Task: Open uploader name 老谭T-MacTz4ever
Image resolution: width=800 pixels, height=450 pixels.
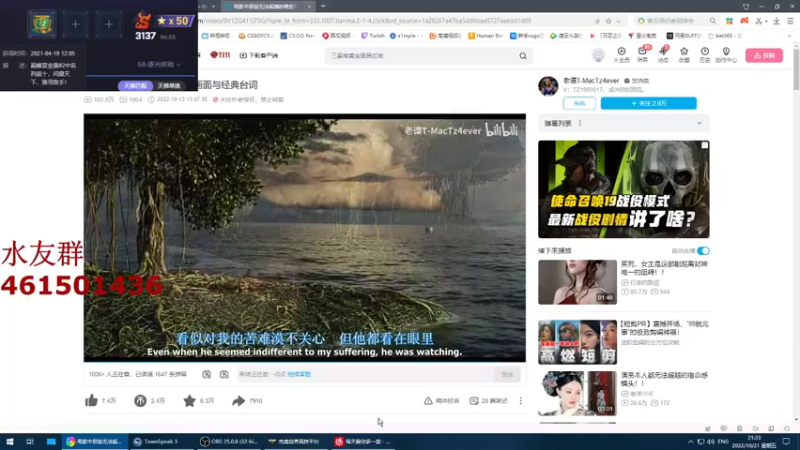Action: tap(591, 81)
